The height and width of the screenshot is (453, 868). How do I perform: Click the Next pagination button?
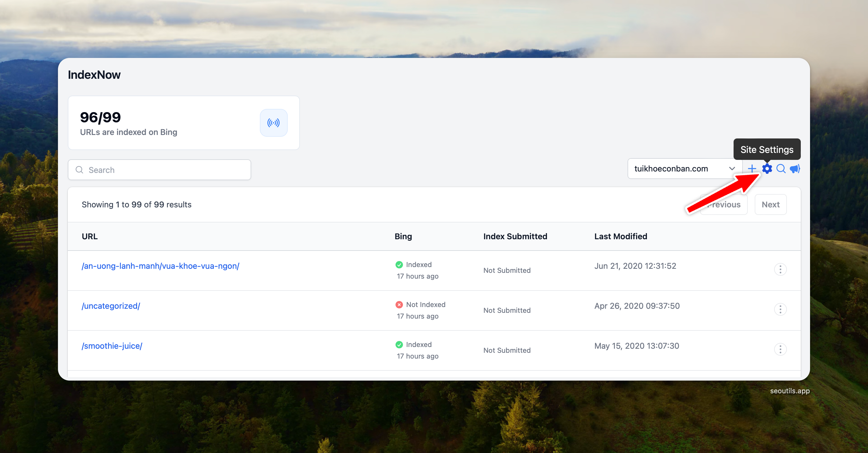click(770, 204)
